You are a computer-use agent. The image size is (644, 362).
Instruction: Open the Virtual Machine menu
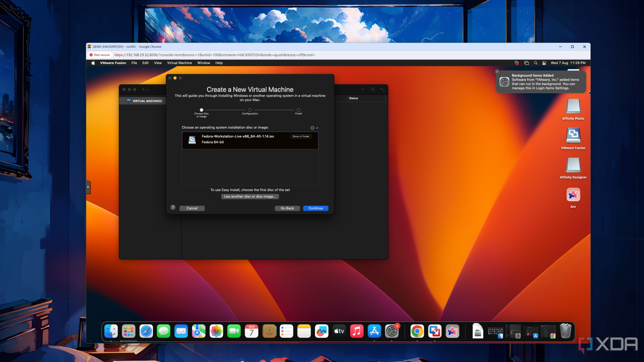[x=179, y=63]
